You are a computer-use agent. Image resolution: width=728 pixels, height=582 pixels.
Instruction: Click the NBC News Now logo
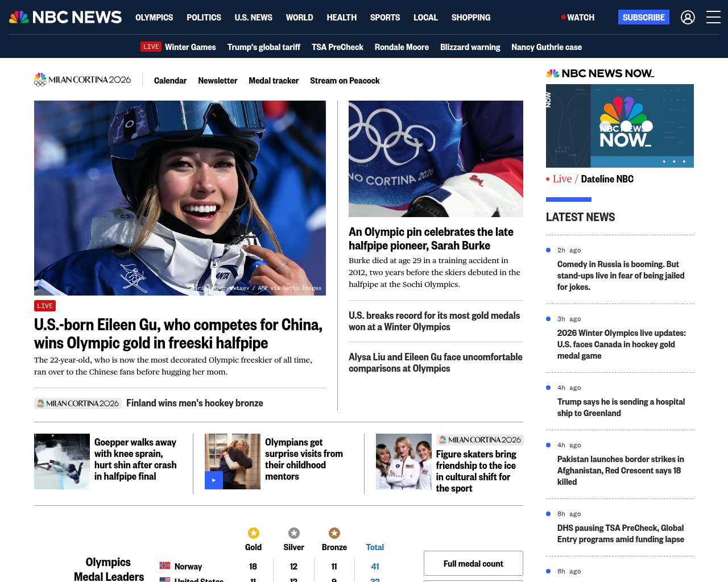point(600,73)
